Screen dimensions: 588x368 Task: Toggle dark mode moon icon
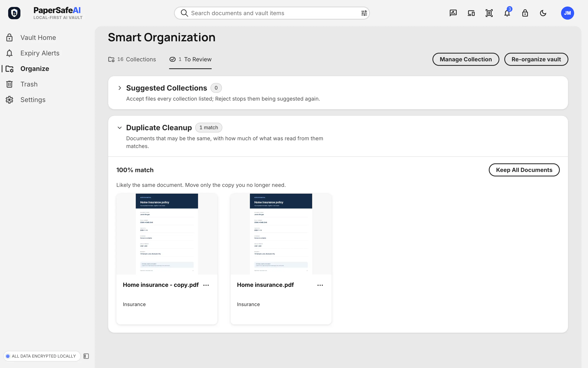543,13
